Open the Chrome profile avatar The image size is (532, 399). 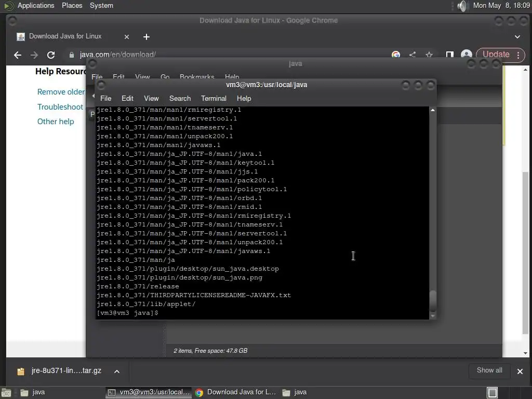click(x=466, y=55)
